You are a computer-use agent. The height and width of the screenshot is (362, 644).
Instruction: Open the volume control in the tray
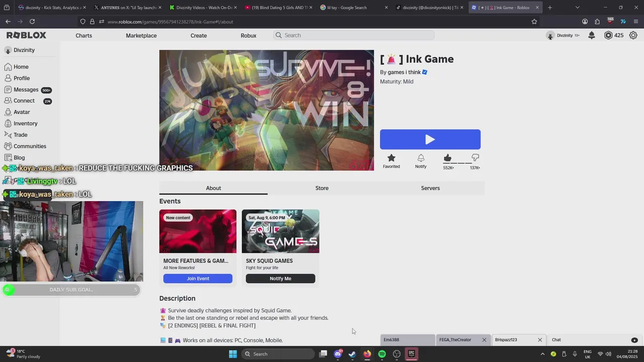[609, 354]
